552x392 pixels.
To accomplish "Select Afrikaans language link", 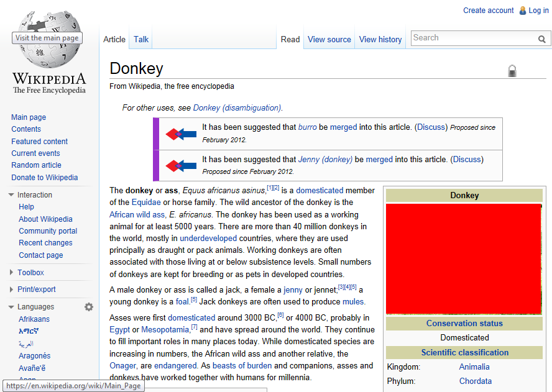I will [x=34, y=319].
